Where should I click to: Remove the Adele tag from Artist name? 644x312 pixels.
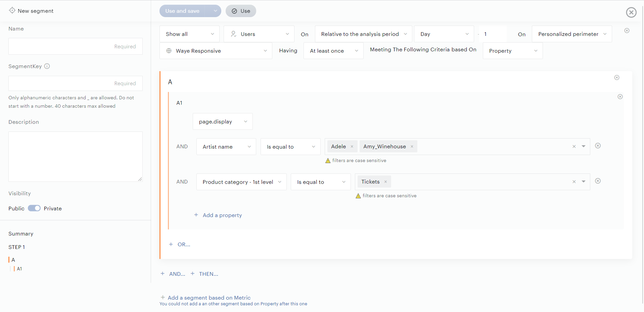(352, 147)
